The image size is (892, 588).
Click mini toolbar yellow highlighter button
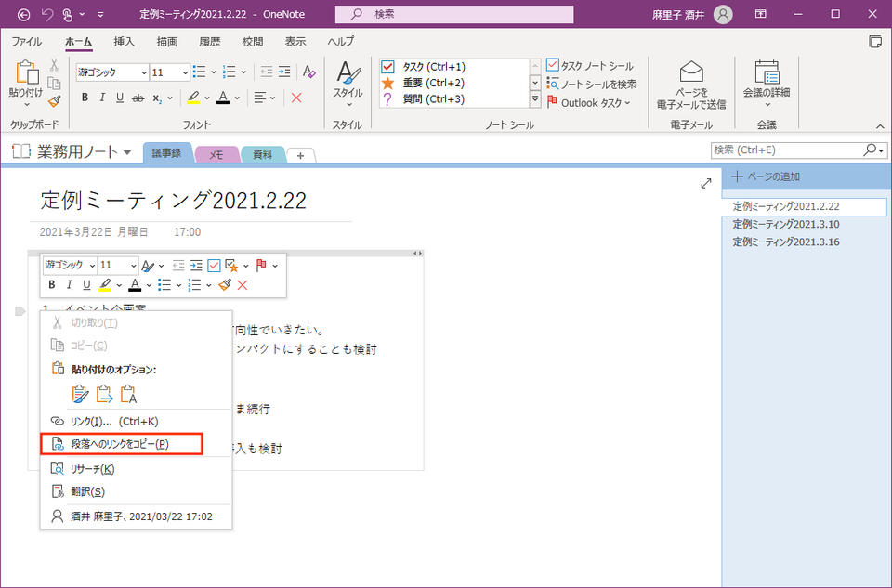(x=105, y=285)
